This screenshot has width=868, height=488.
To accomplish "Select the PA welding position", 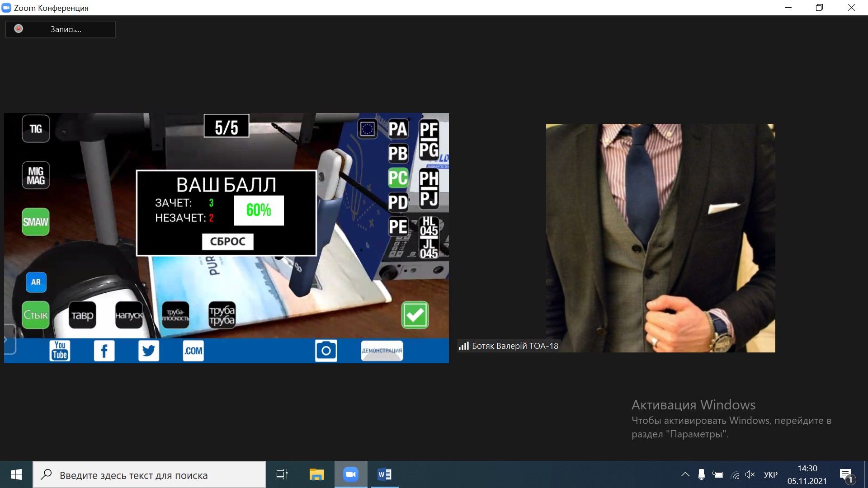I will coord(398,129).
